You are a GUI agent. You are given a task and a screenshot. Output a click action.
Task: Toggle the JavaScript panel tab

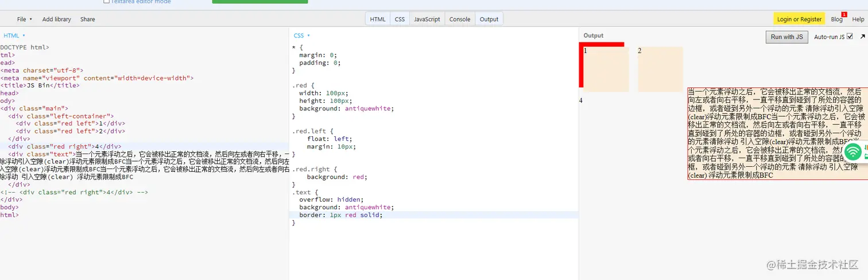pos(427,19)
